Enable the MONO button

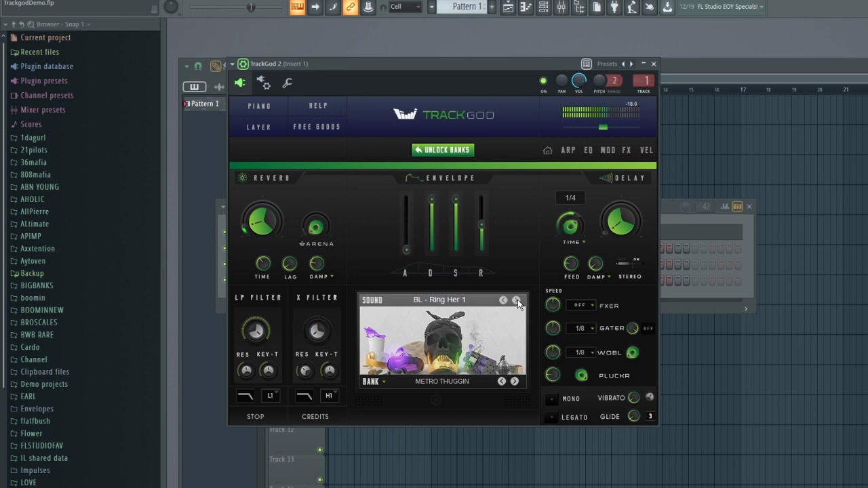click(551, 399)
